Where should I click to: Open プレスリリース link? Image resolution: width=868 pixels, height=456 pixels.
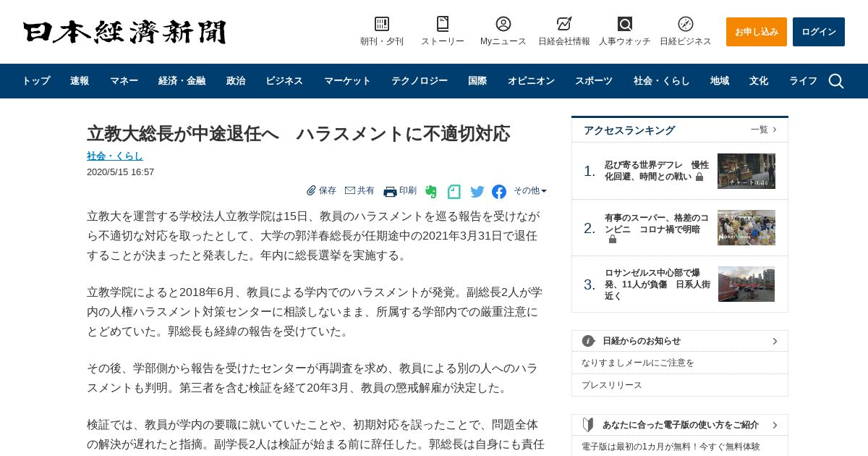(612, 385)
